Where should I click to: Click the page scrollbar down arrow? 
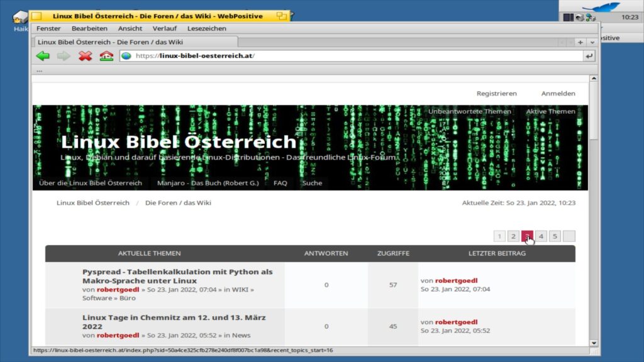coord(594,343)
